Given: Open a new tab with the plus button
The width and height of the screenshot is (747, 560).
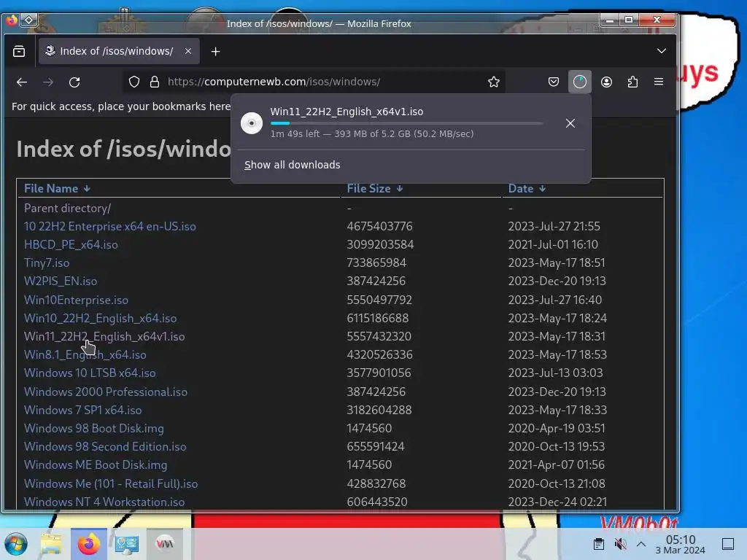Looking at the screenshot, I should (x=215, y=52).
